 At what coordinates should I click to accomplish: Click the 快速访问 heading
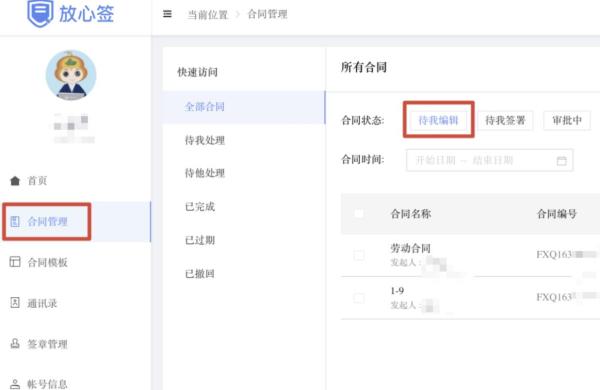[x=197, y=72]
